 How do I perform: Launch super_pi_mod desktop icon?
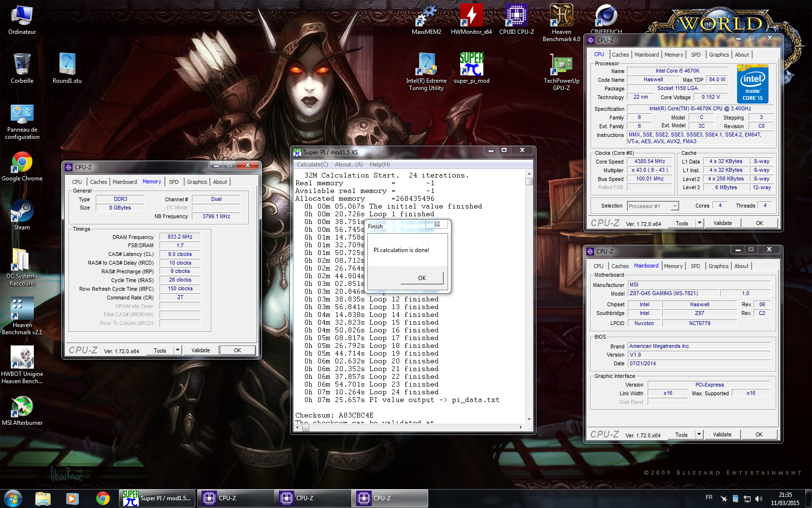click(x=472, y=69)
